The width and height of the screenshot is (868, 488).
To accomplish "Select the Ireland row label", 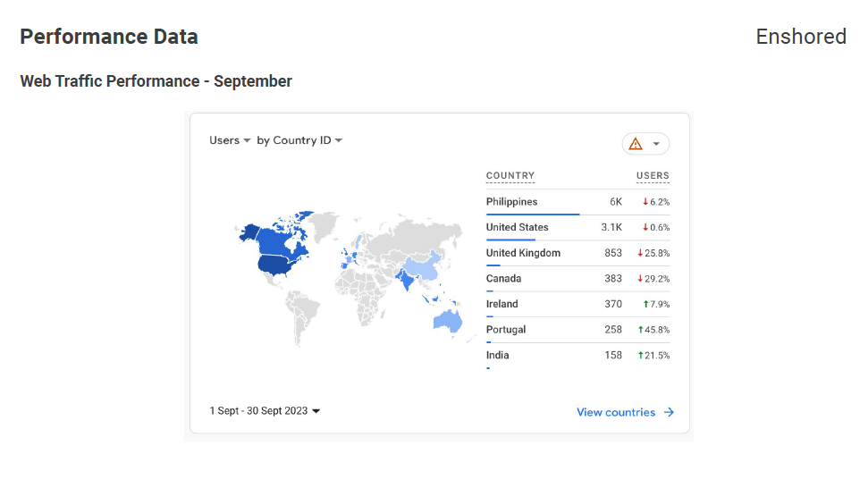I will coord(502,304).
